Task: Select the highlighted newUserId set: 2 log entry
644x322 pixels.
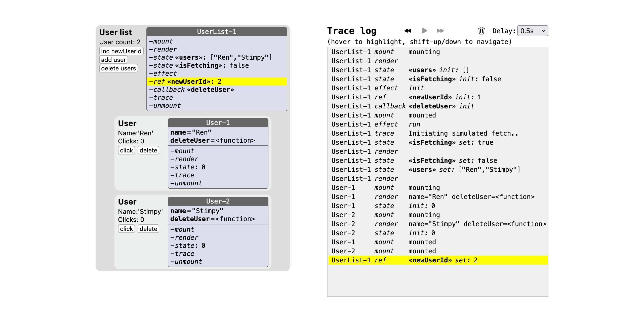Action: tap(438, 260)
